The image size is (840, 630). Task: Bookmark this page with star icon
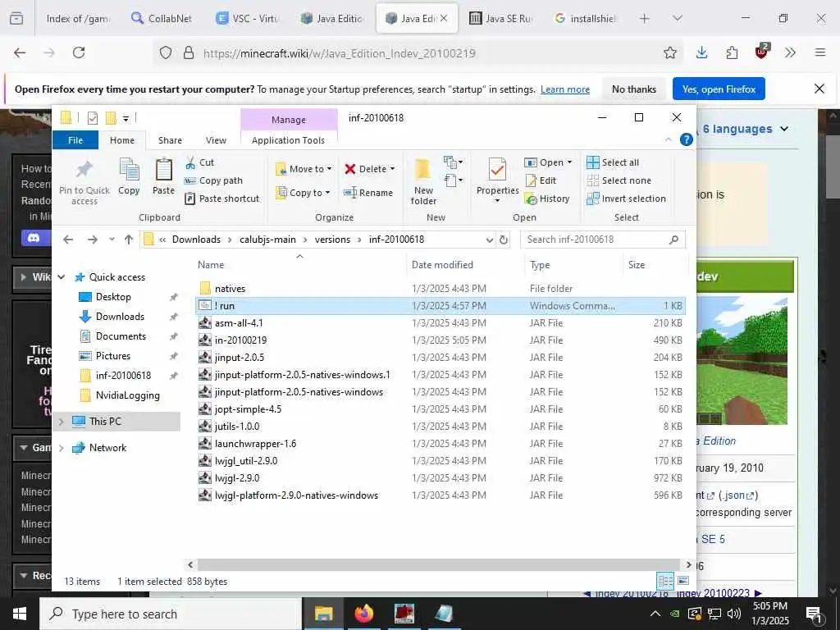[670, 52]
